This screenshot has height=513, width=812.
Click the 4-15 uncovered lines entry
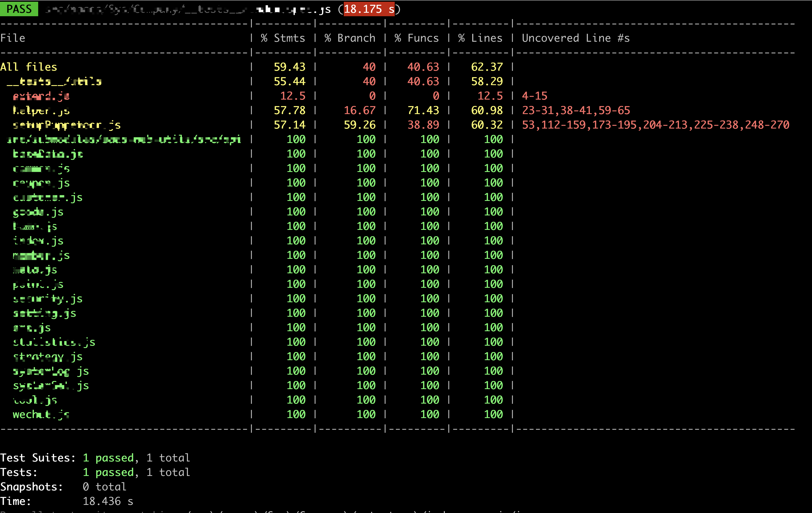pyautogui.click(x=534, y=96)
